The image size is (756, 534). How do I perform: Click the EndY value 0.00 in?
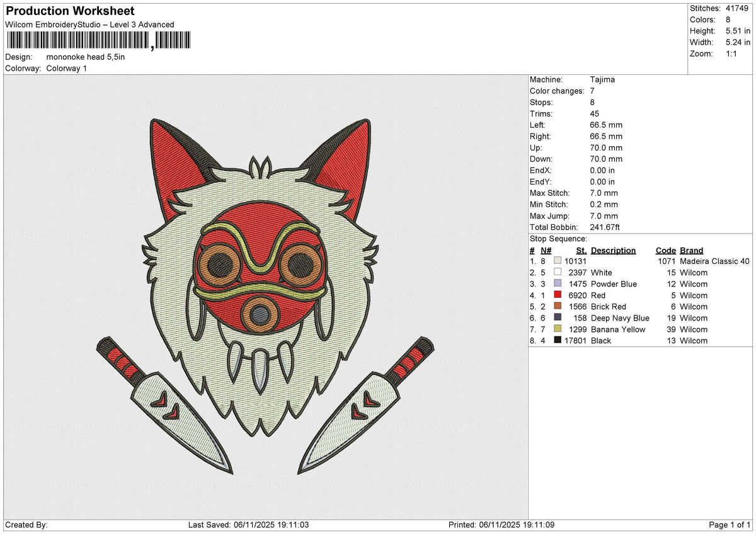click(602, 182)
